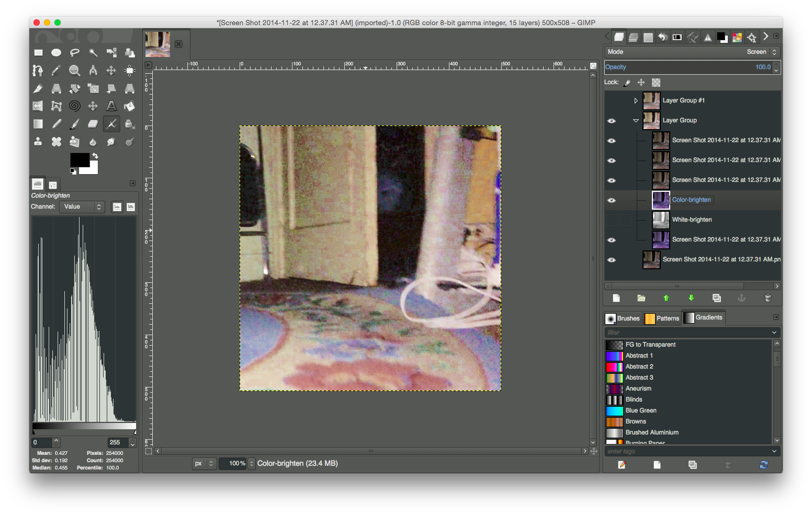Select the Zoom magnifier tool
Screen dimensions: 812x515
(x=75, y=70)
